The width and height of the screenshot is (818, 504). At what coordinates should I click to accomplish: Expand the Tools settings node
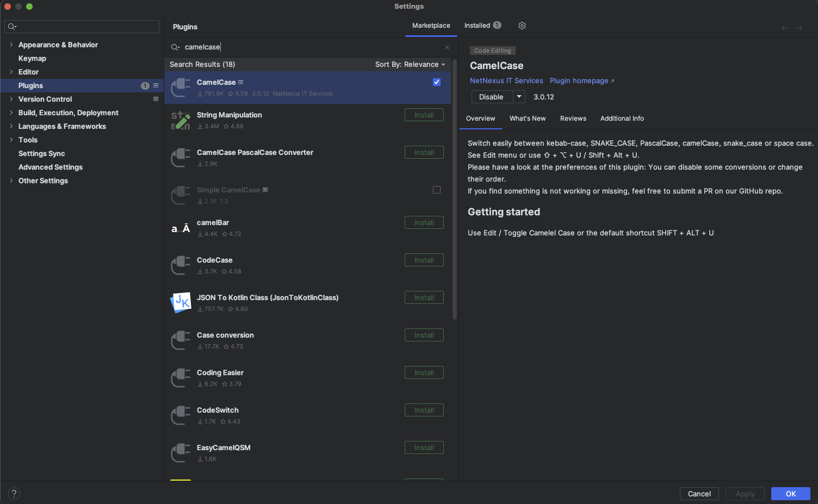point(11,140)
